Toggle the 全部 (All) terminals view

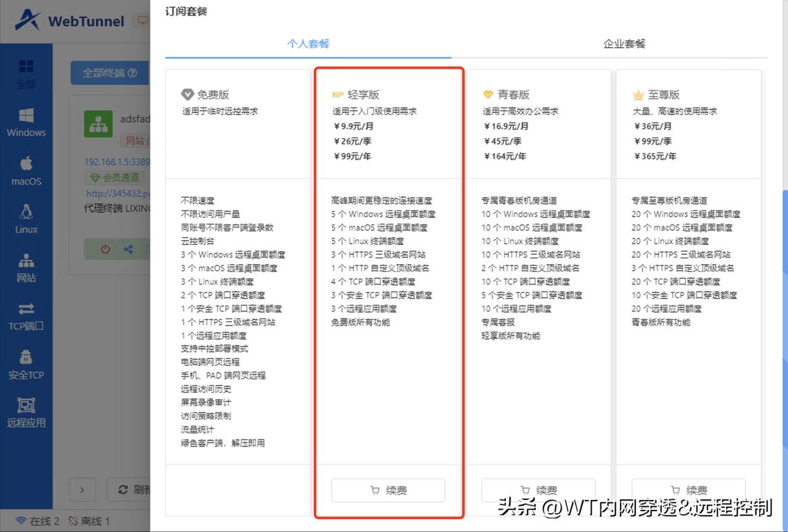tap(25, 74)
